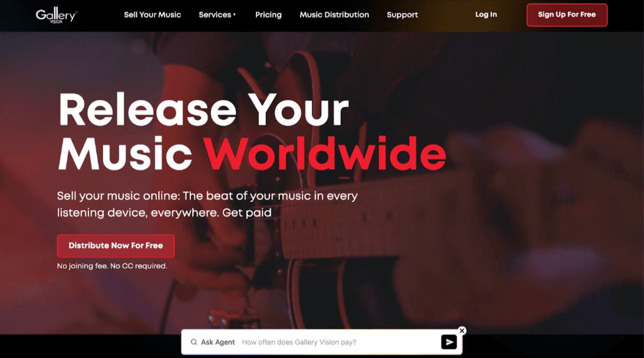Go to the Pricing page
The width and height of the screenshot is (644, 358).
tap(268, 15)
